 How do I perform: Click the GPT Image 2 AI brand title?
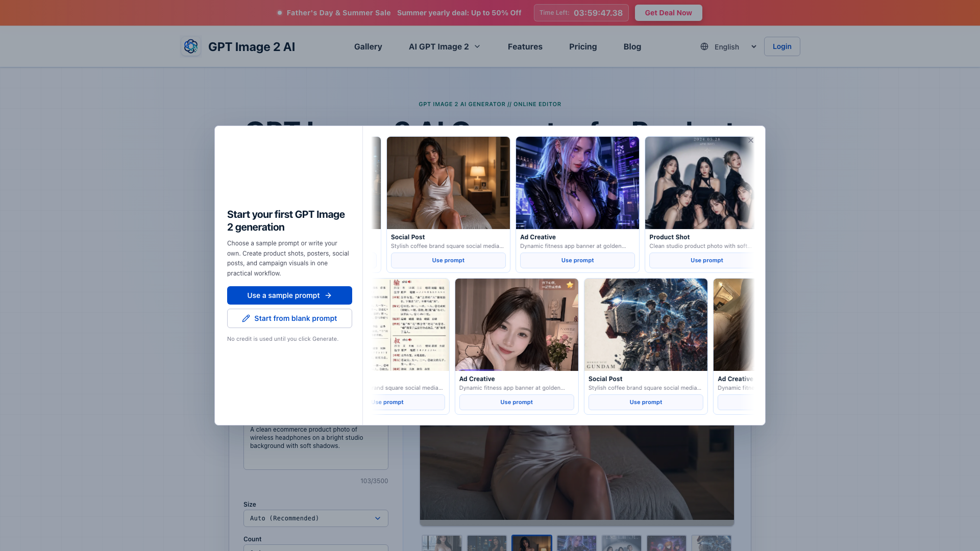click(x=252, y=46)
